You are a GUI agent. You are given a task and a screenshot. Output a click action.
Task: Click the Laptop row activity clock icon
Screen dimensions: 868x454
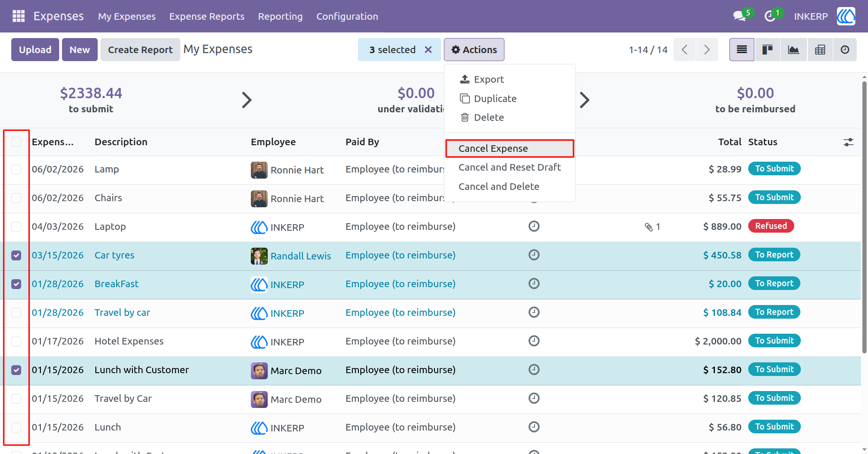tap(534, 227)
